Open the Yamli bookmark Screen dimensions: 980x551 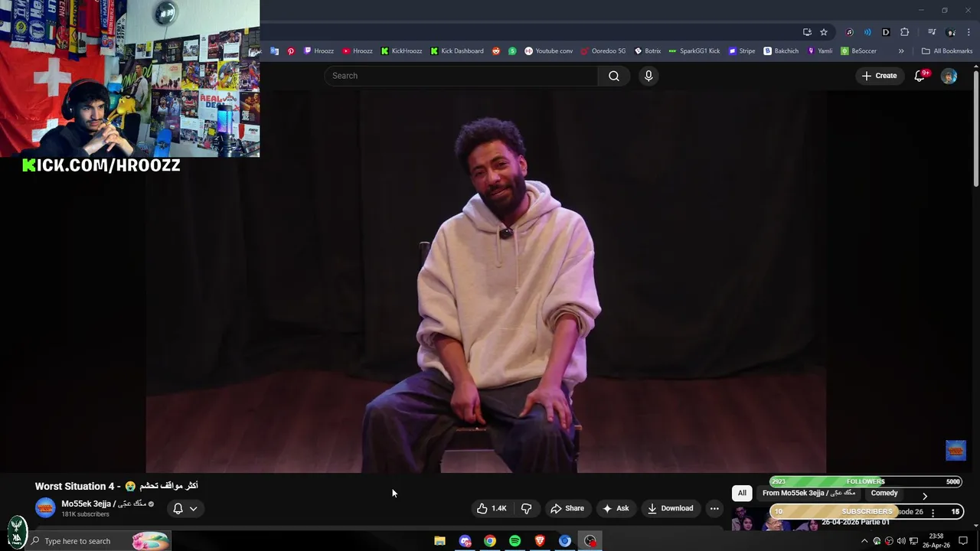click(820, 51)
